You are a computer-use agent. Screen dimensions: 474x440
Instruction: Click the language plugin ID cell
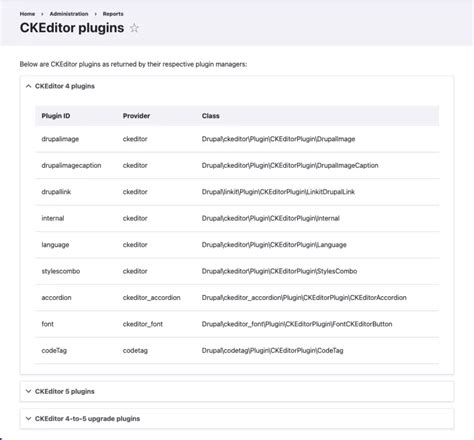point(55,245)
